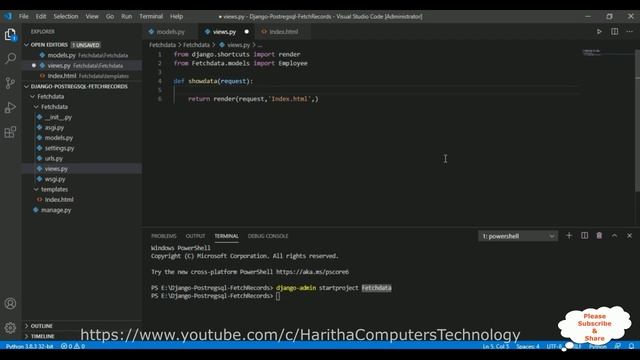
Task: Open the Help menu
Action: click(176, 16)
